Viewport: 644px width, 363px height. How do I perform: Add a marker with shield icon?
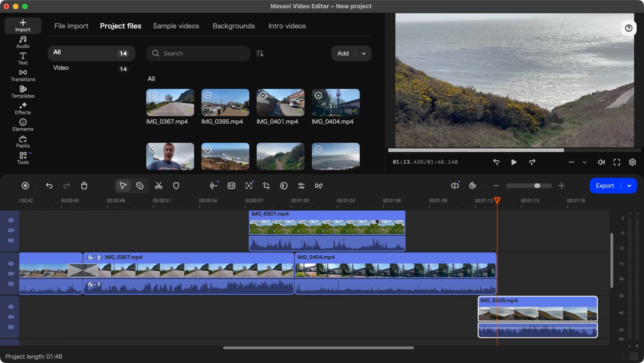[x=176, y=186]
